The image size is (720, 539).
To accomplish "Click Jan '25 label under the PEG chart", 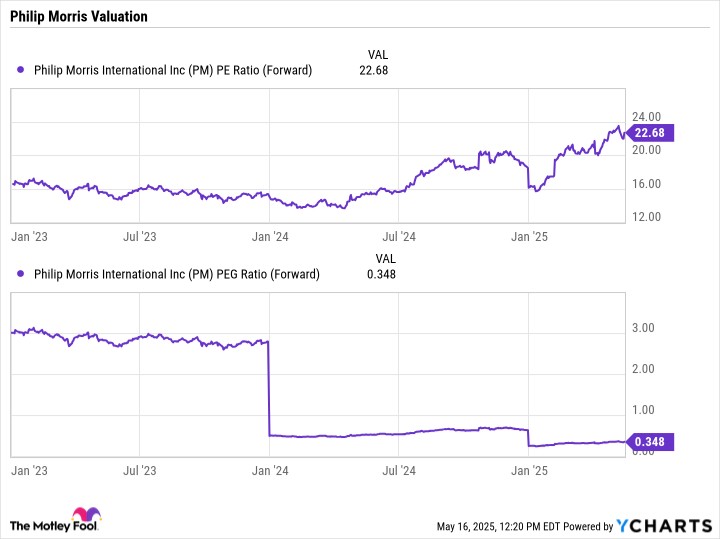I will pyautogui.click(x=529, y=471).
